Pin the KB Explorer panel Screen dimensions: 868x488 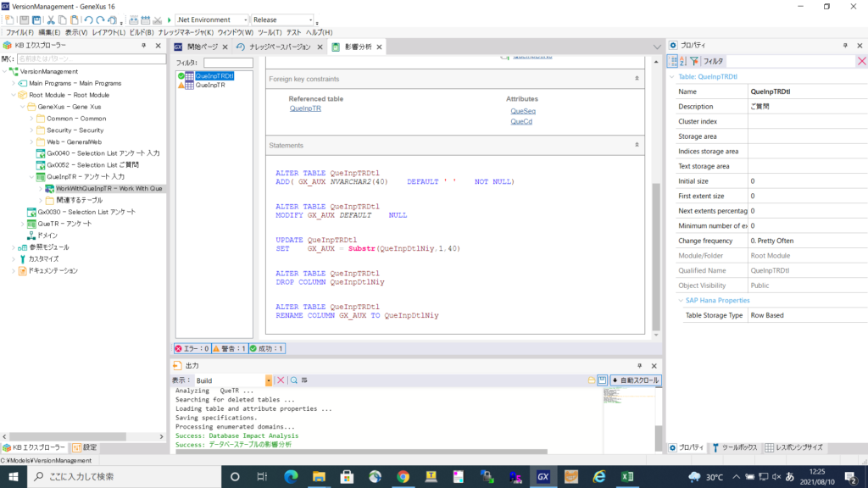point(144,46)
